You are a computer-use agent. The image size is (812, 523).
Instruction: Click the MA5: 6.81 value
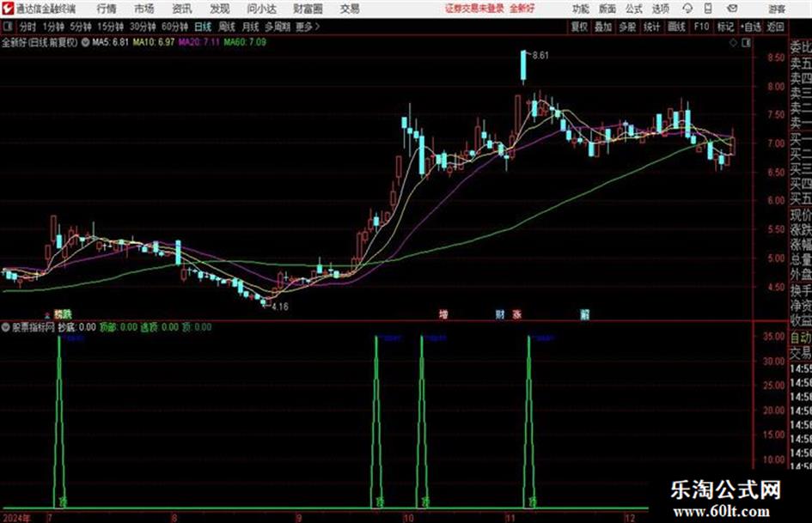click(x=110, y=42)
